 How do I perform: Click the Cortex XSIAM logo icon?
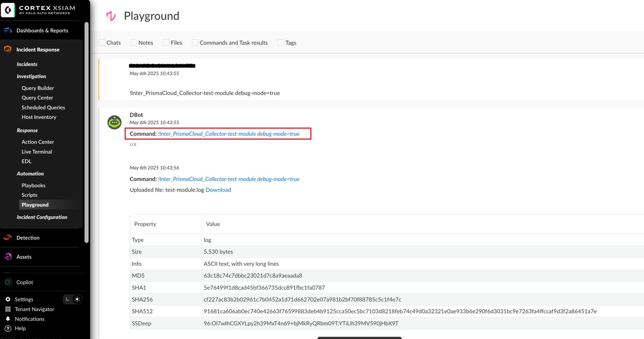(8, 10)
